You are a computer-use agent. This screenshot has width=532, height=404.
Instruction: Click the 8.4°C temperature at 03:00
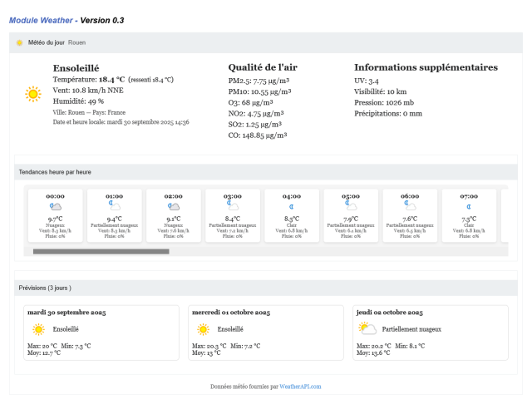233,219
